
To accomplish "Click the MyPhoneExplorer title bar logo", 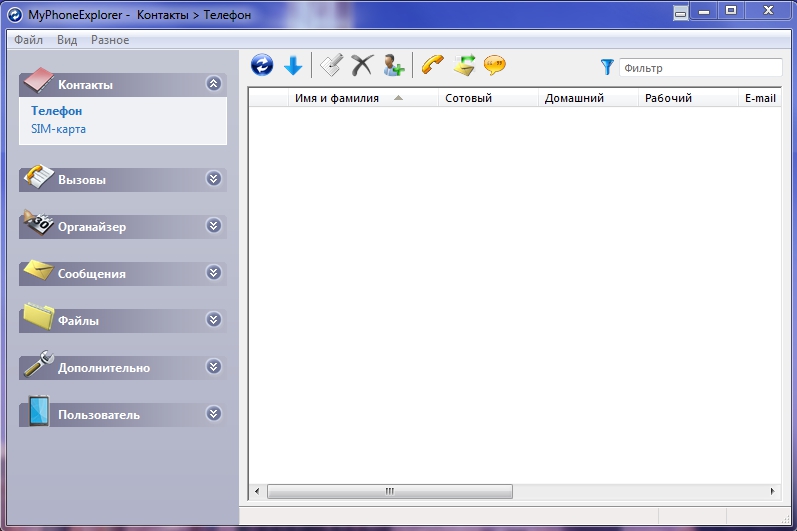I will tap(15, 15).
